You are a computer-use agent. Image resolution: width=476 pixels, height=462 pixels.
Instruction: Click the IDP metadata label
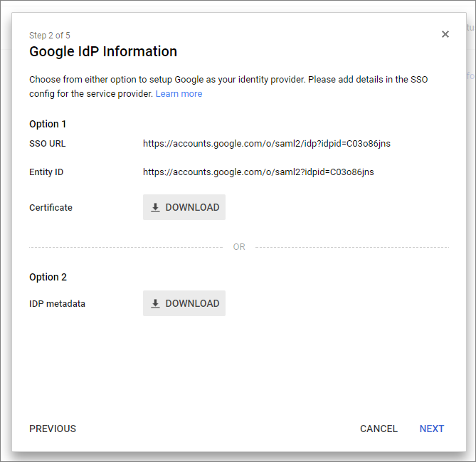coord(57,303)
